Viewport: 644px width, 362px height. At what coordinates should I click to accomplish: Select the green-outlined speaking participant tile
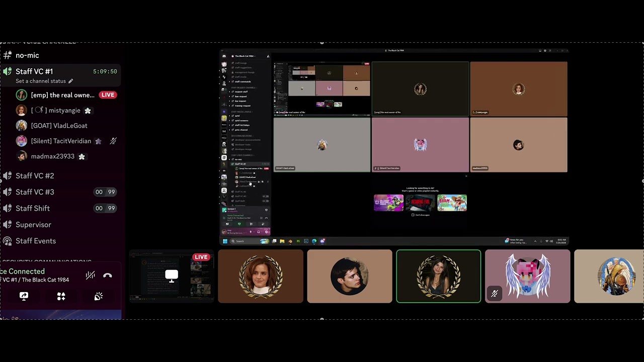pyautogui.click(x=438, y=276)
